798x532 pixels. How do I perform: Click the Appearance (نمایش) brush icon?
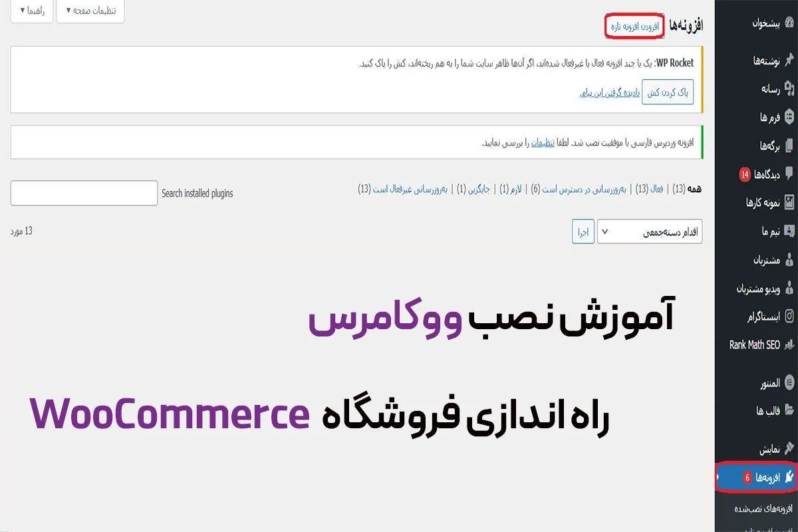[x=790, y=448]
